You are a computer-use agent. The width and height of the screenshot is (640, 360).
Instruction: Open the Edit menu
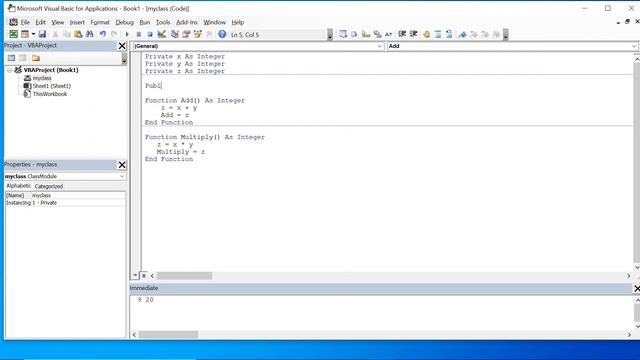click(40, 22)
